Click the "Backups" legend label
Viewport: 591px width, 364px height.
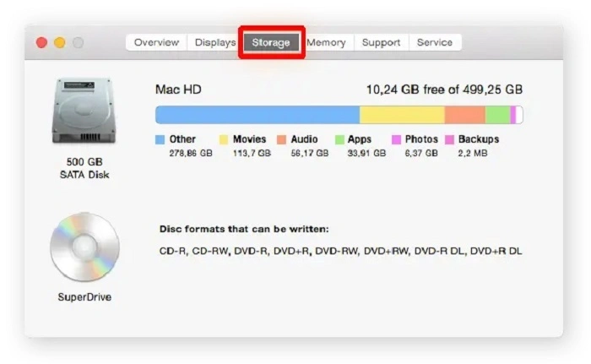479,139
